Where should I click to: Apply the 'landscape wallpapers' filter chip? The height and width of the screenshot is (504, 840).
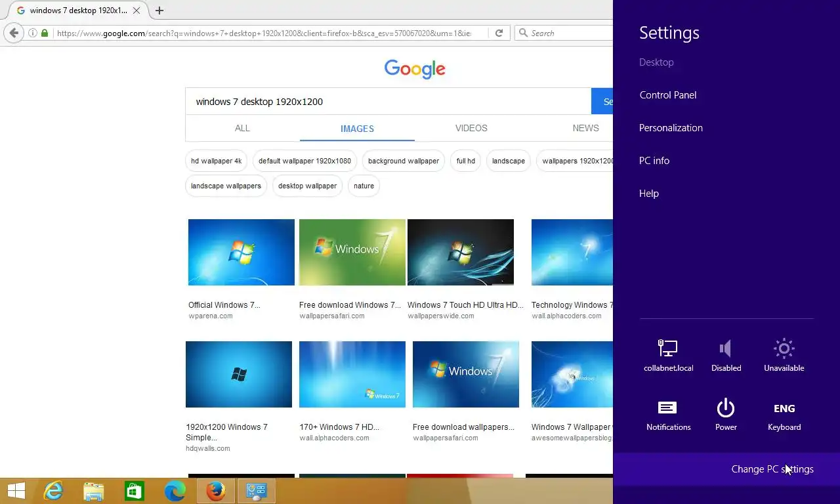pos(226,186)
